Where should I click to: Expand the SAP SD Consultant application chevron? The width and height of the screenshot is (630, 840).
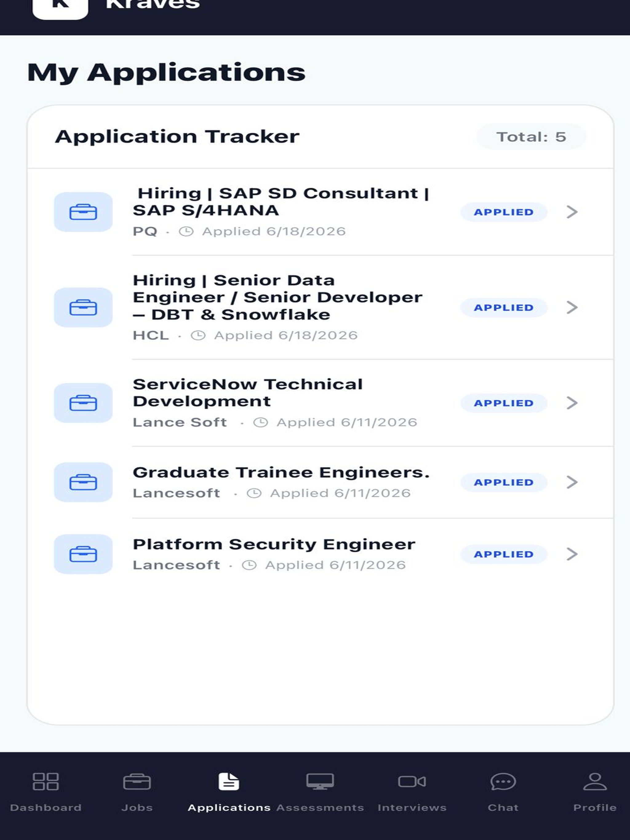572,212
